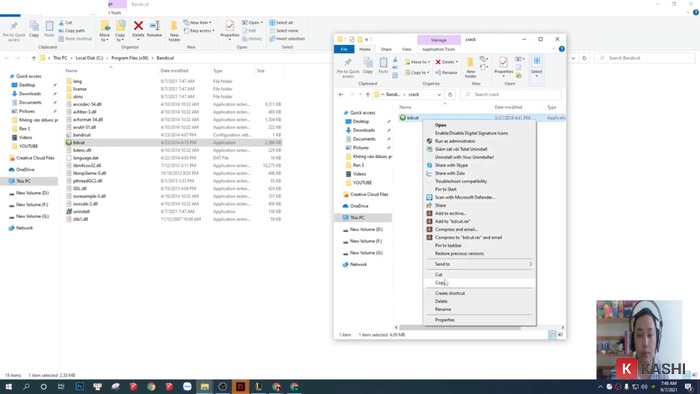
Task: Open Delete dropdown in crack window ribbon
Action: [446, 62]
